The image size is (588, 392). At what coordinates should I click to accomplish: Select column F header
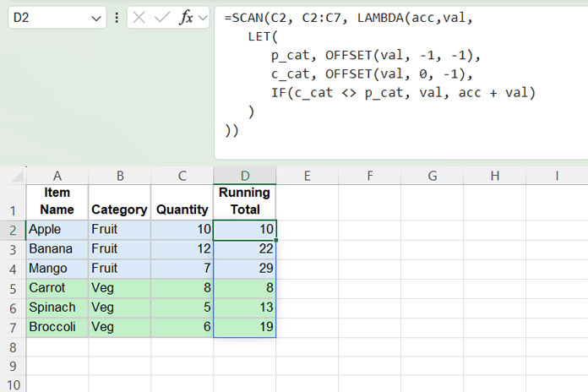coord(370,176)
